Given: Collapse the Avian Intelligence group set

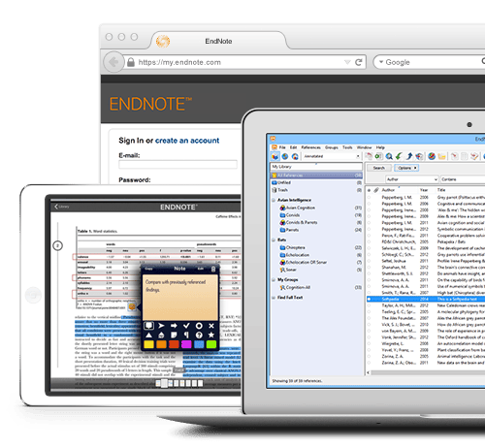Looking at the screenshot, I should (x=274, y=200).
